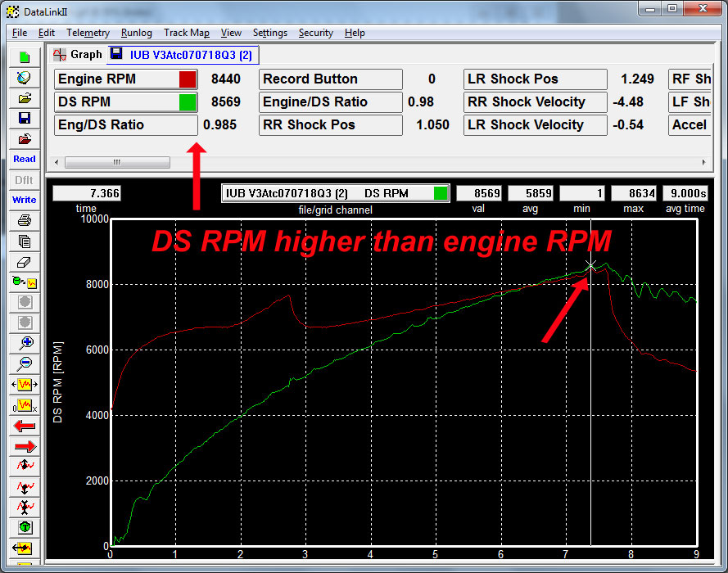The height and width of the screenshot is (573, 728).
Task: Click the green new file icon
Action: [25, 57]
